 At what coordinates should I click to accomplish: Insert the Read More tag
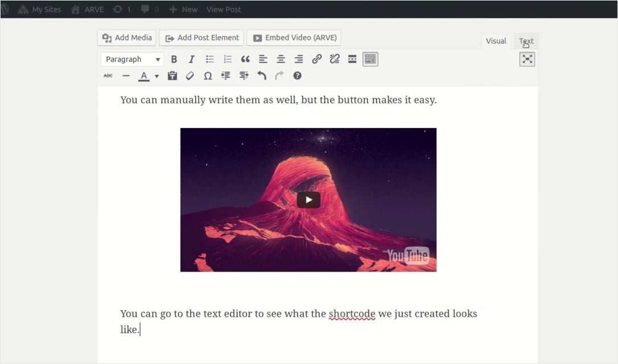pyautogui.click(x=352, y=59)
